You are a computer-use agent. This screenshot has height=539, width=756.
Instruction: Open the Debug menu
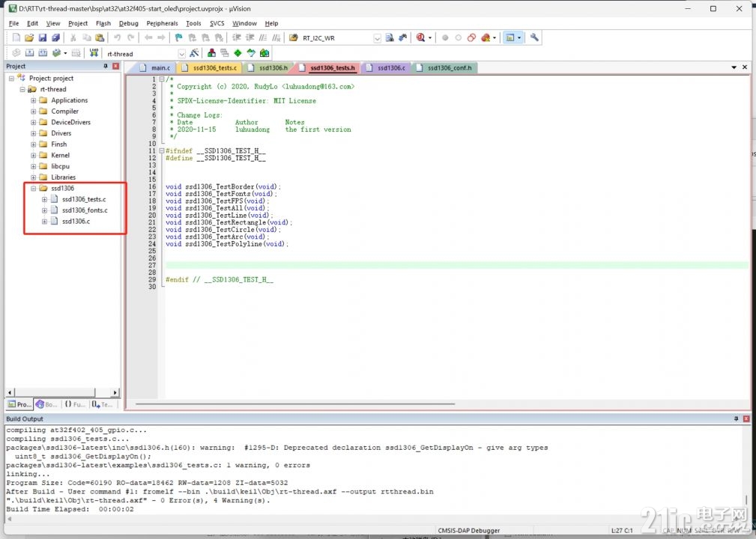pyautogui.click(x=128, y=23)
